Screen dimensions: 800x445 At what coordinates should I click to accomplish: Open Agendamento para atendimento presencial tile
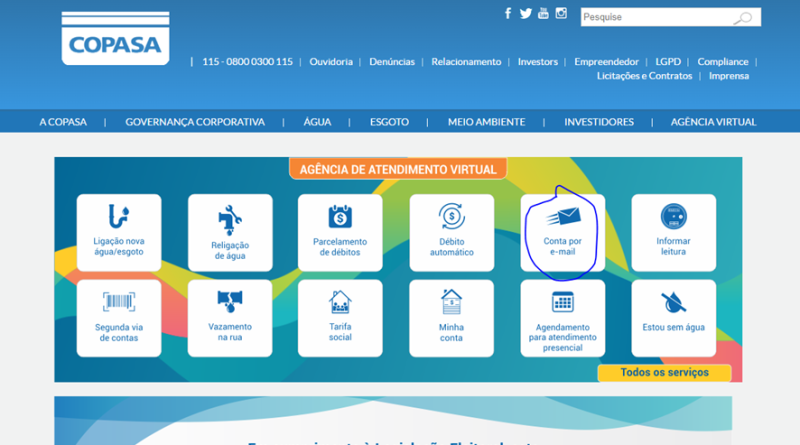[x=562, y=317]
